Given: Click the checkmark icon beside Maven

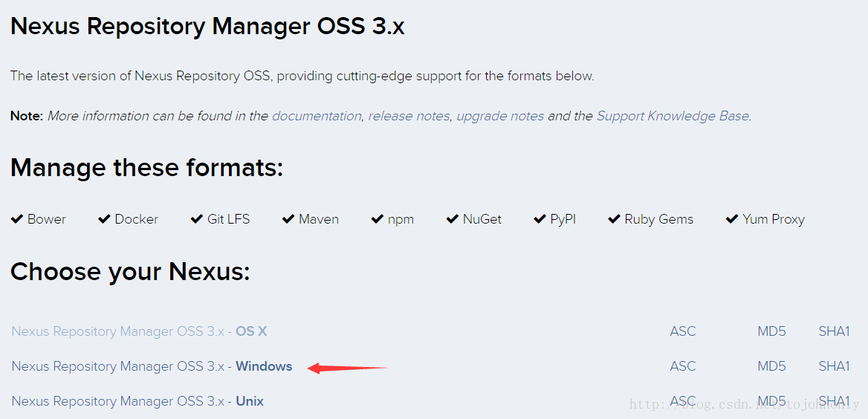Looking at the screenshot, I should click(288, 219).
